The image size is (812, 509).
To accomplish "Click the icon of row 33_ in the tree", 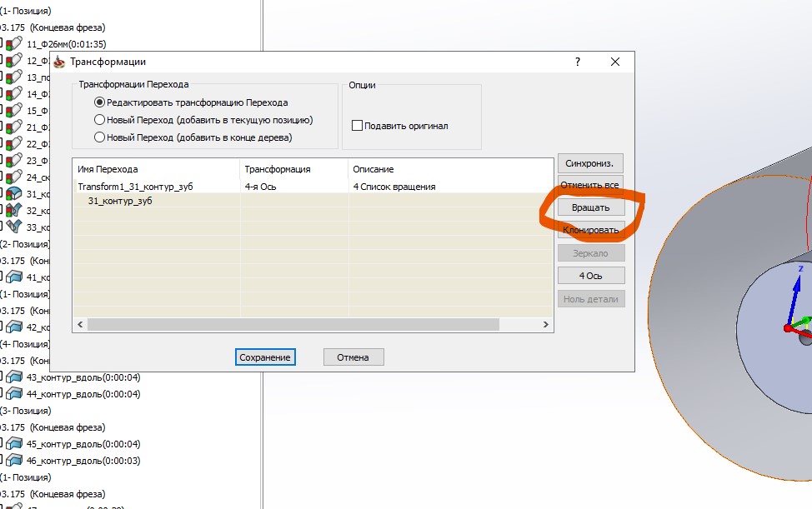I will pyautogui.click(x=14, y=227).
